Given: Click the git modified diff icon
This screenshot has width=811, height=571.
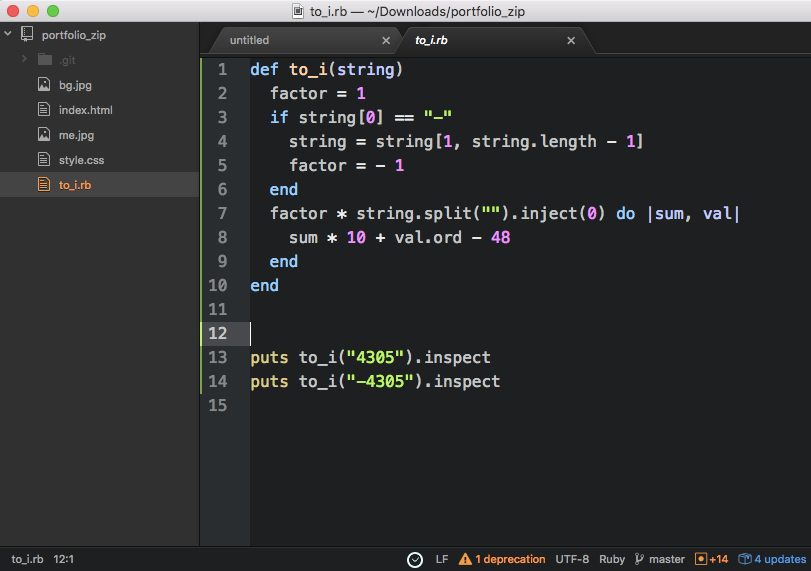Looking at the screenshot, I should pyautogui.click(x=701, y=559).
